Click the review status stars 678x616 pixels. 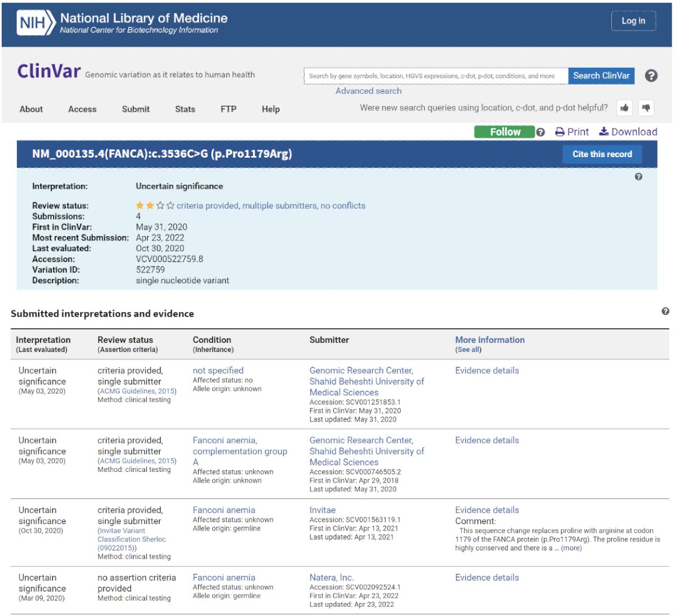pyautogui.click(x=155, y=206)
